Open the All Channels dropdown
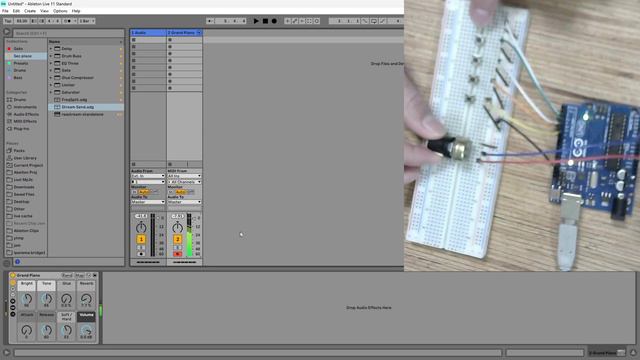The width and height of the screenshot is (640, 360). coord(184,182)
